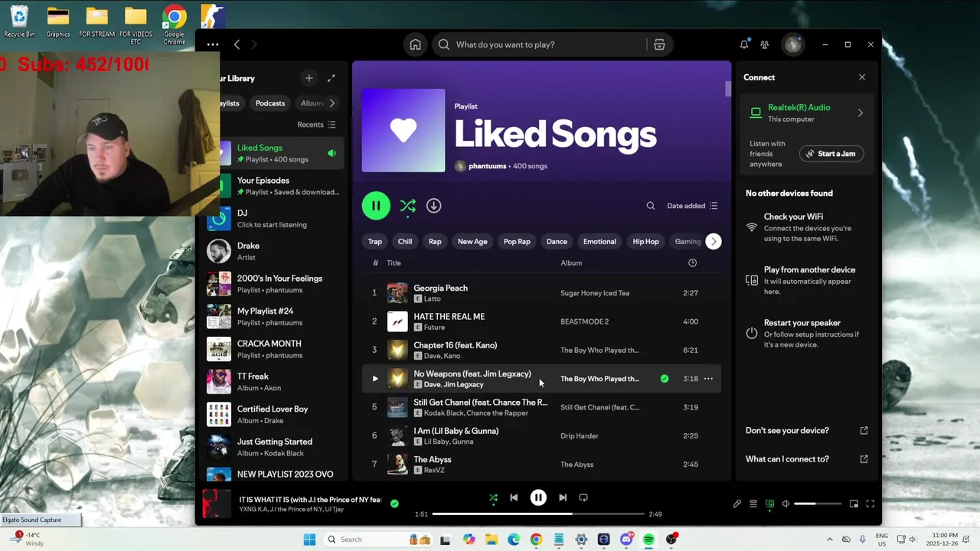Screen dimensions: 980x551
Task: Open the miniplayer icon
Action: (x=854, y=504)
